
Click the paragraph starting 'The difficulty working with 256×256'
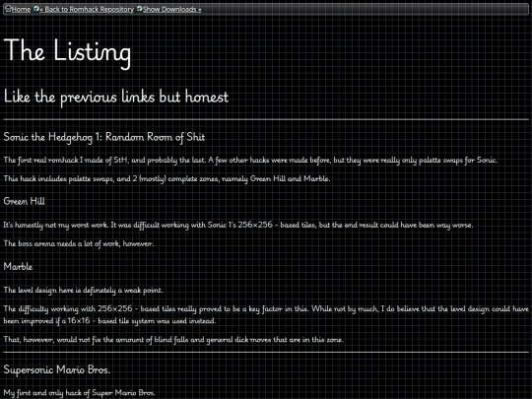[266, 315]
